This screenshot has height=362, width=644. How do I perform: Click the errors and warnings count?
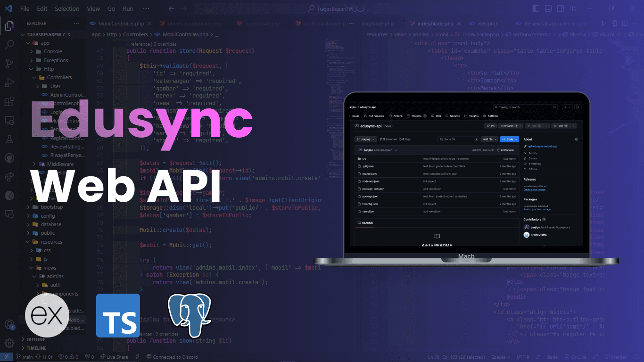coord(68,357)
